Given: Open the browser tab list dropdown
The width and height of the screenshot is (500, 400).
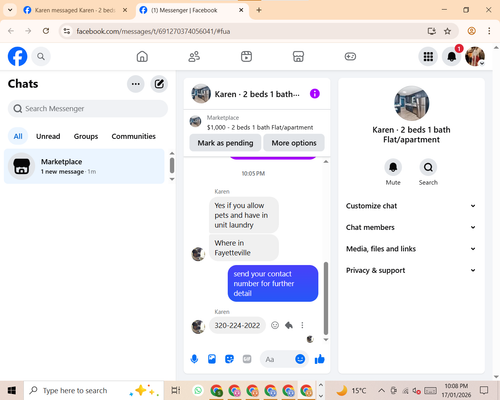Looking at the screenshot, I should 10,10.
